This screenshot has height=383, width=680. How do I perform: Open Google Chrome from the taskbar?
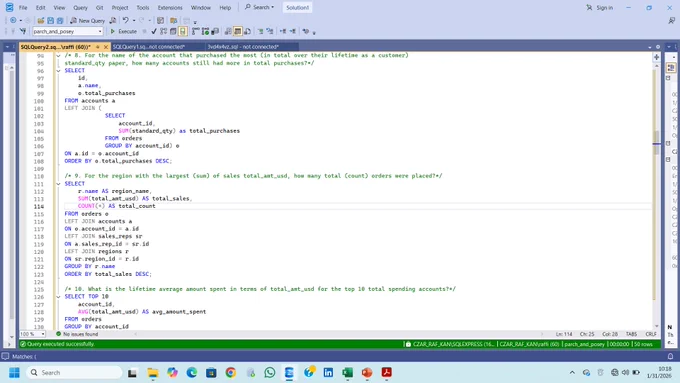[231, 373]
